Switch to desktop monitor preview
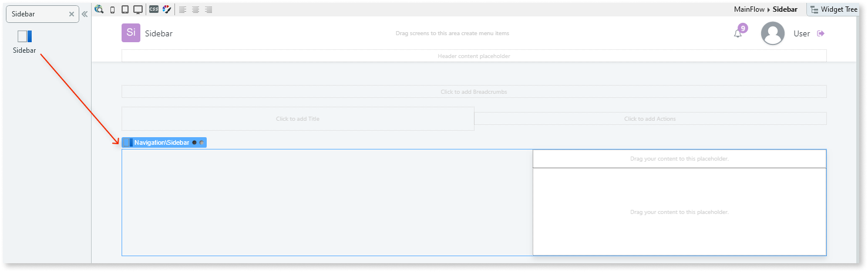This screenshot has height=272, width=868. pyautogui.click(x=138, y=10)
